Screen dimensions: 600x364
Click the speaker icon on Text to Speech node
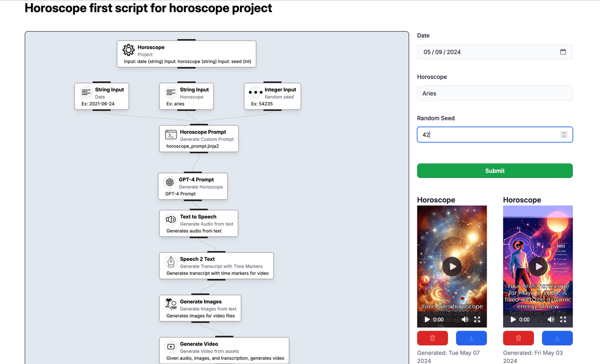tap(171, 219)
